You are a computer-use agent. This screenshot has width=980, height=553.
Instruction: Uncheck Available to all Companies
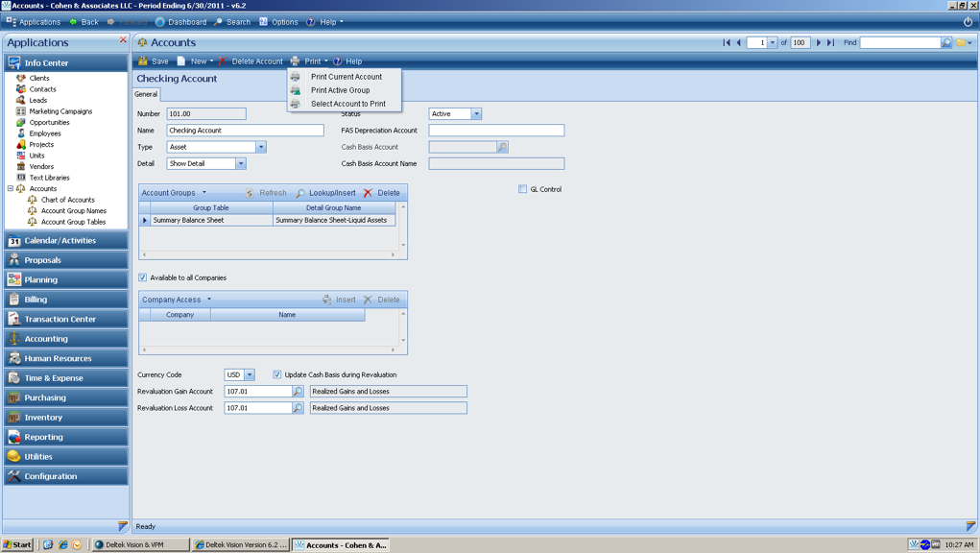tap(143, 277)
